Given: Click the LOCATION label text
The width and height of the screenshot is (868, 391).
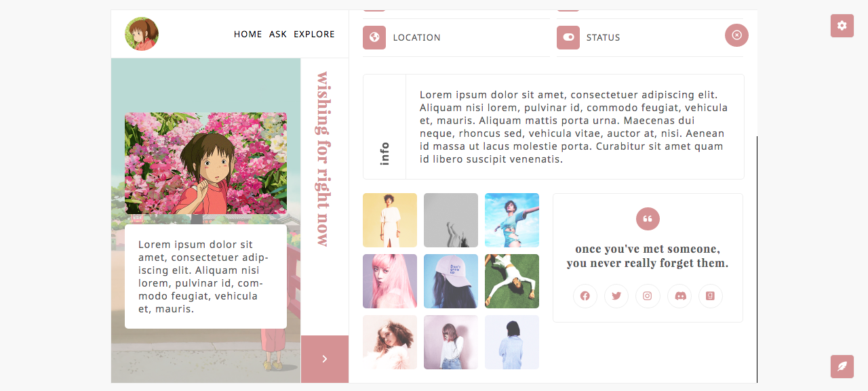Looking at the screenshot, I should pos(416,38).
